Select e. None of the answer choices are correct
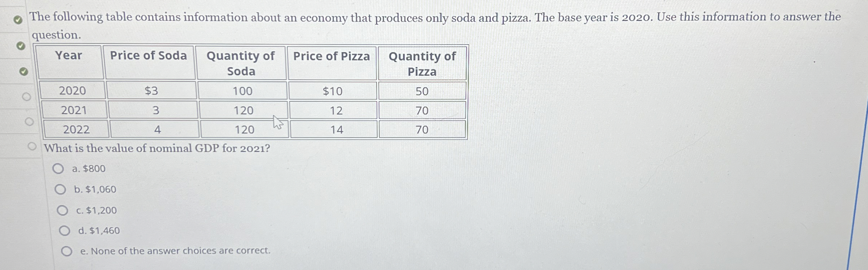The width and height of the screenshot is (868, 270). [67, 251]
